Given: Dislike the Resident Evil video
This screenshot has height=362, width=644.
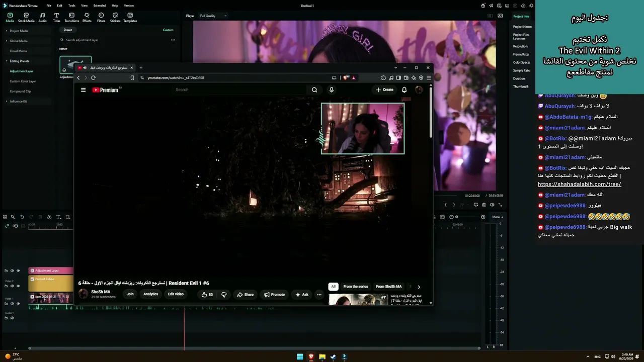Looking at the screenshot, I should [224, 295].
